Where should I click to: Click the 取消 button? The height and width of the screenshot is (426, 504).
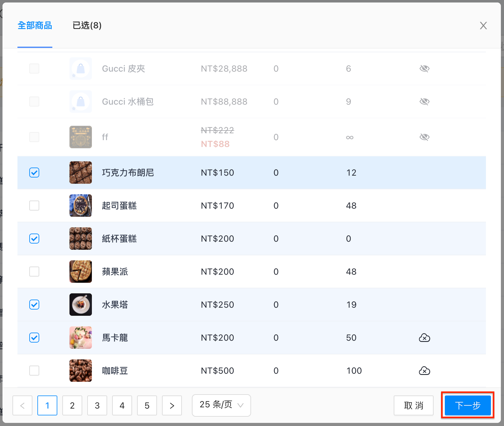(414, 405)
